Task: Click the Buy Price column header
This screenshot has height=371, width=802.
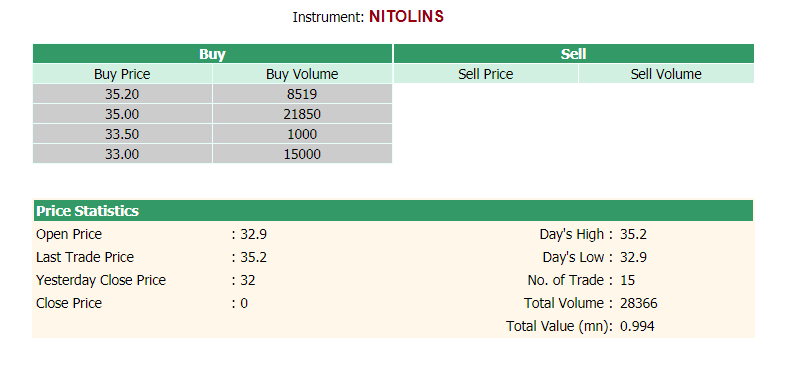Action: point(122,74)
